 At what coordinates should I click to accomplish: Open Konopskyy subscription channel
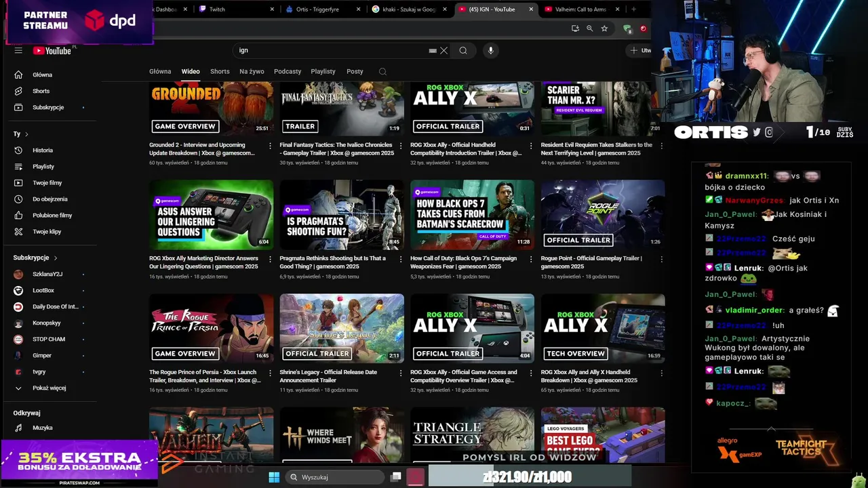point(47,323)
